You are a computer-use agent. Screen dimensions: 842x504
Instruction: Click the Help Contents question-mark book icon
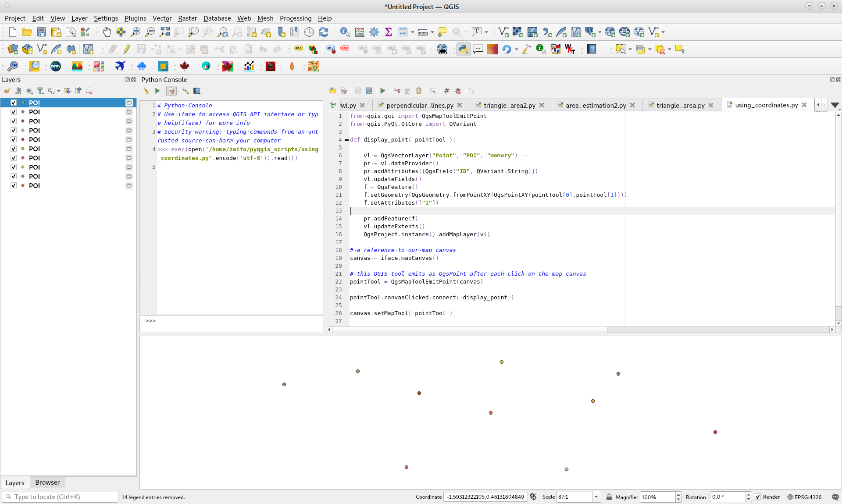592,49
